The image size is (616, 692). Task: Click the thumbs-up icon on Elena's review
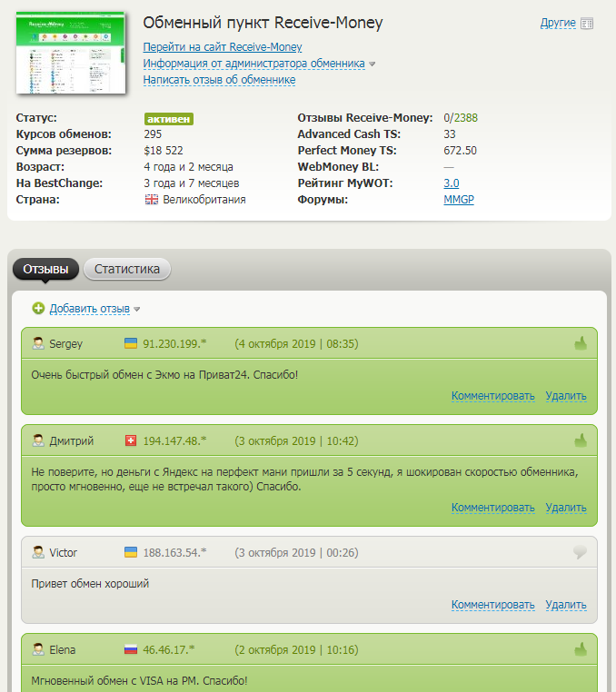point(581,649)
